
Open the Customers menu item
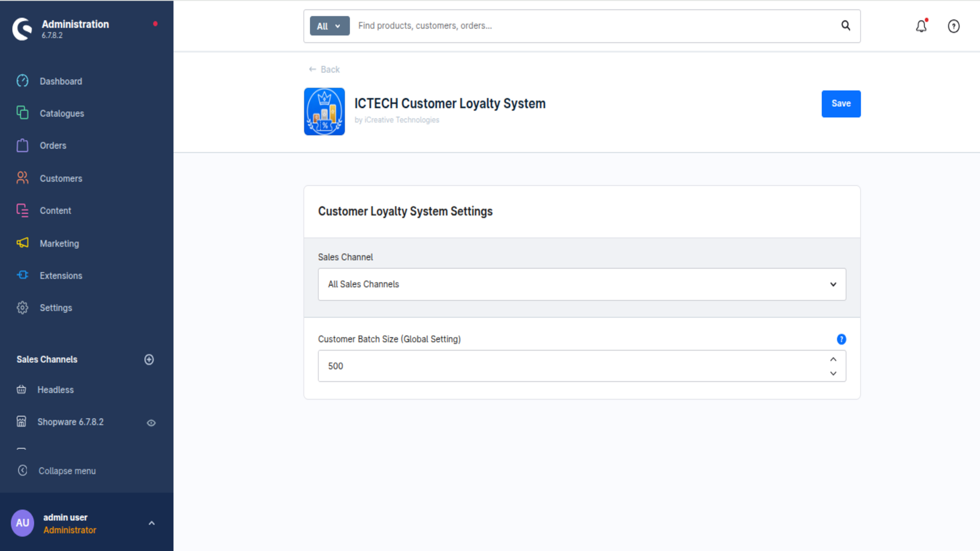tap(61, 179)
